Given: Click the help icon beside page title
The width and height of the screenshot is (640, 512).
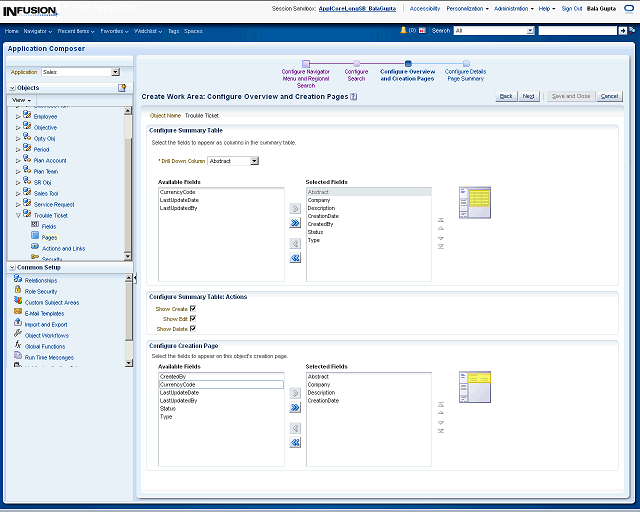Looking at the screenshot, I should click(354, 97).
